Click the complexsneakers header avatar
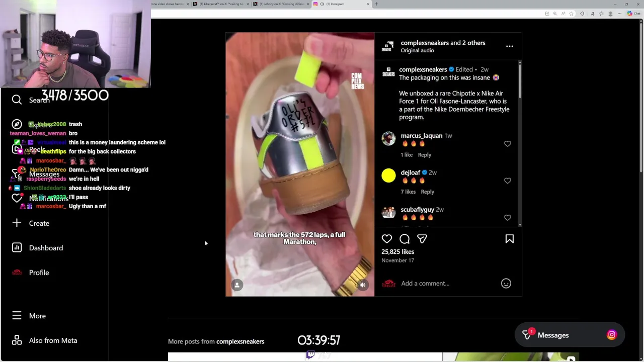Viewport: 644px width, 362px height. [387, 46]
